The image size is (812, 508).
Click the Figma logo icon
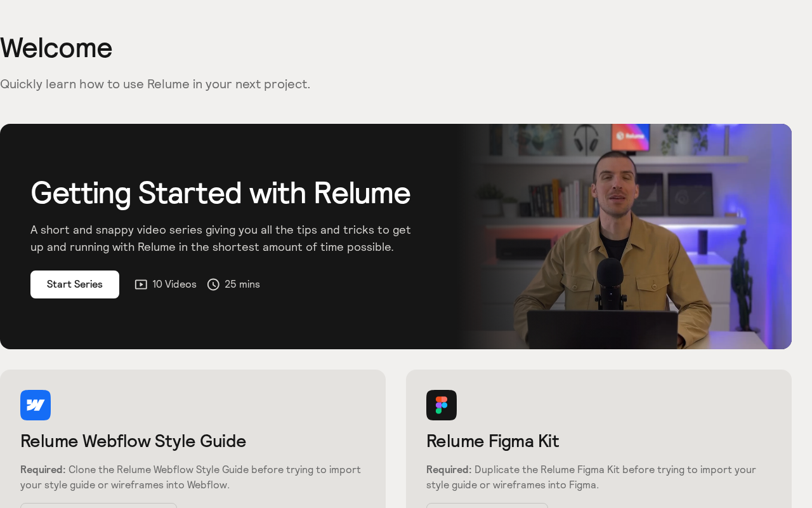pos(442,405)
